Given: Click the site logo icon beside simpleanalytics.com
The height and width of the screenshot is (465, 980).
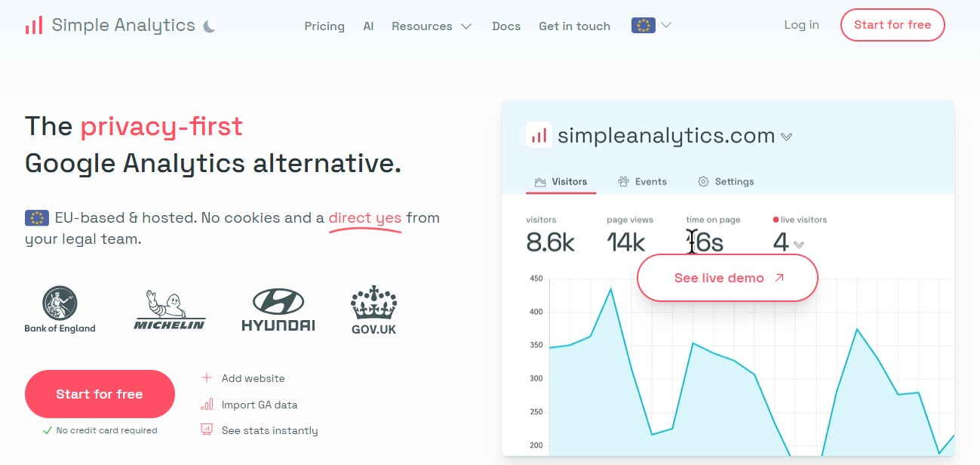Looking at the screenshot, I should (539, 135).
